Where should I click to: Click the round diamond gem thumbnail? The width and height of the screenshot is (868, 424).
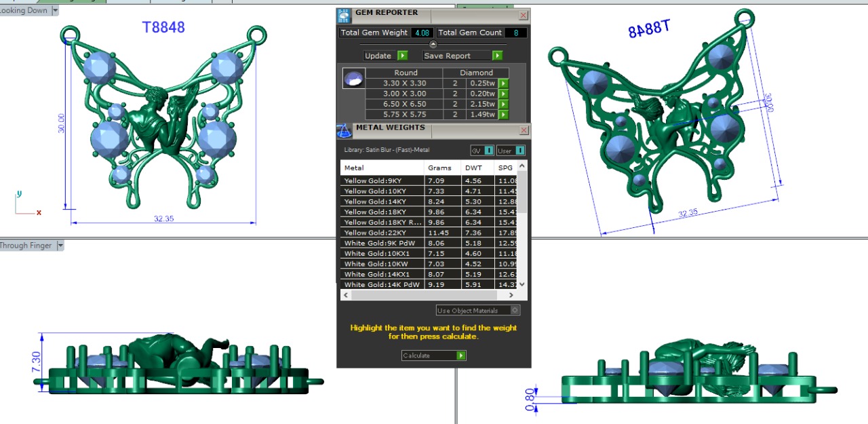[352, 78]
